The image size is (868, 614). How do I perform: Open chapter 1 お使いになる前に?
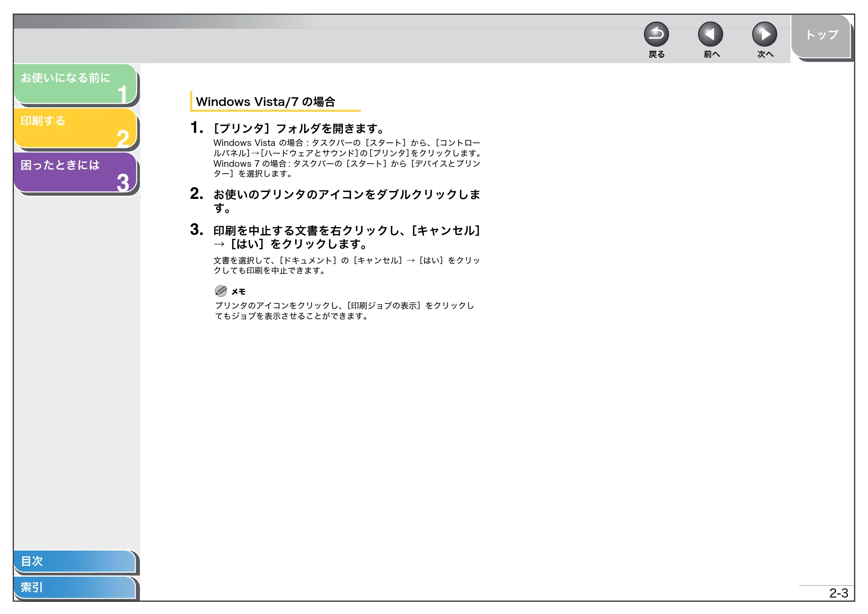76,84
